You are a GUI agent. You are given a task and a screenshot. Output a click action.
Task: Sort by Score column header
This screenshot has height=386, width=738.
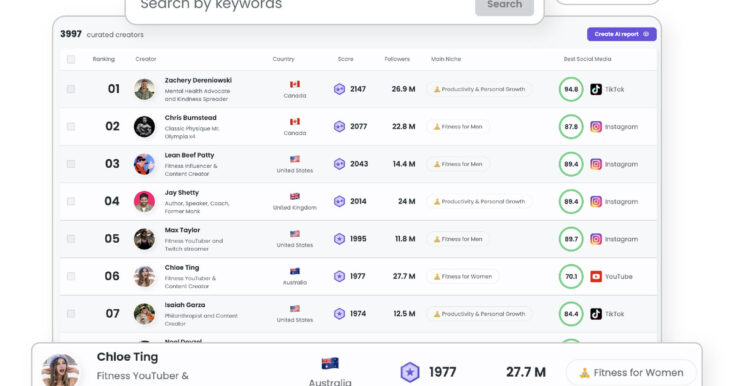345,59
